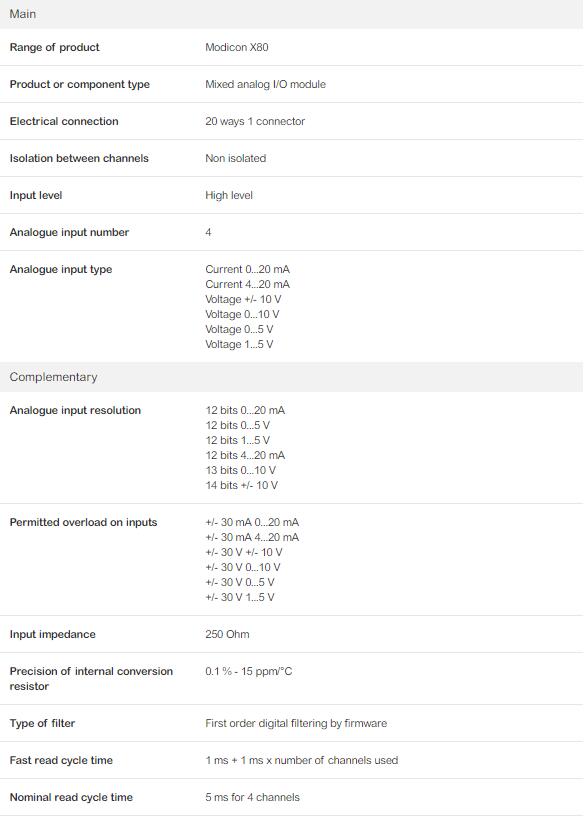
Task: Select the Permitted overload on inputs label
Action: (83, 522)
